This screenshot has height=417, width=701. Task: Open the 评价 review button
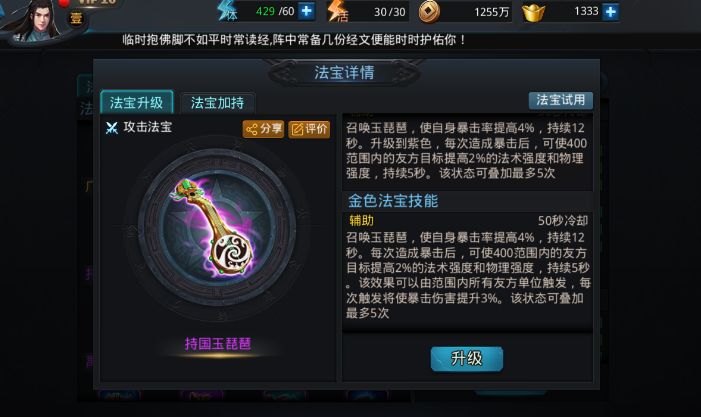[x=309, y=129]
